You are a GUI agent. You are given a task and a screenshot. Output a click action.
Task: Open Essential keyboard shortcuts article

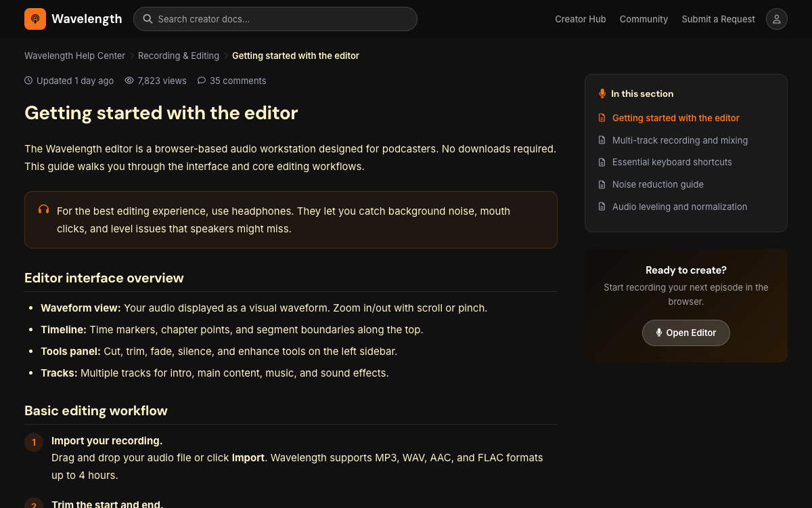click(x=672, y=162)
